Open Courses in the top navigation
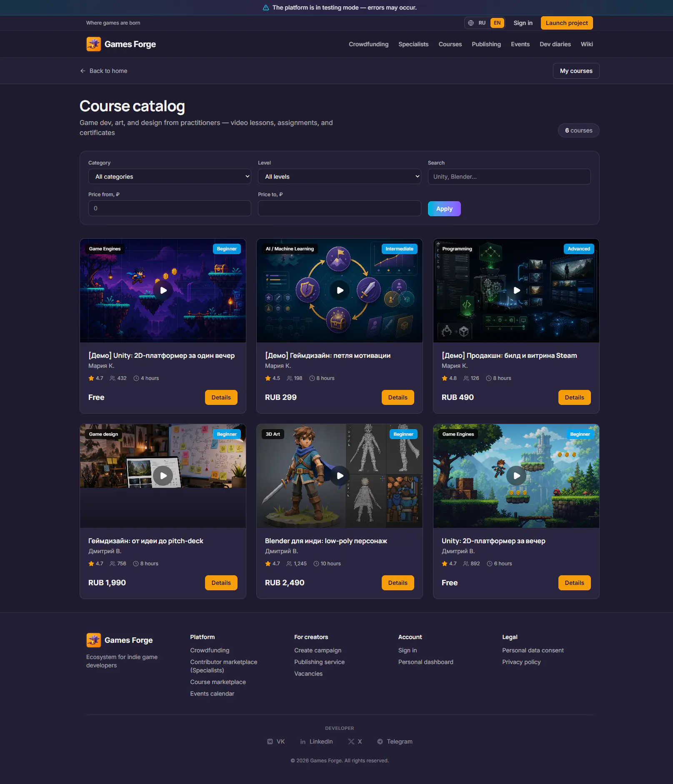Viewport: 673px width, 784px height. 450,44
